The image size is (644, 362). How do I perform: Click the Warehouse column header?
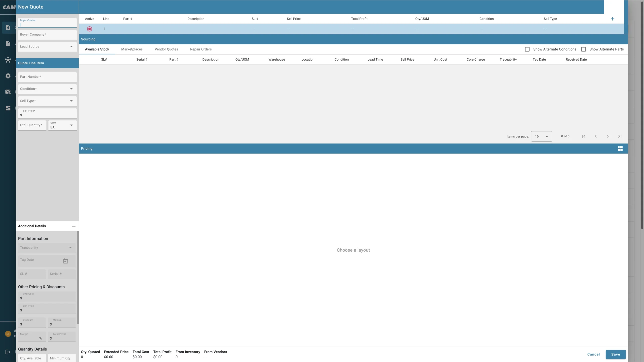pyautogui.click(x=276, y=60)
